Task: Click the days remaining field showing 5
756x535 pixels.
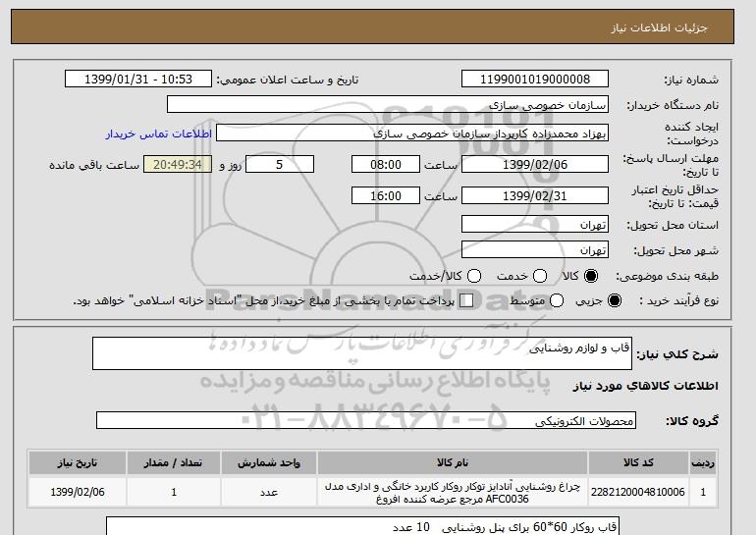Action: [280, 164]
